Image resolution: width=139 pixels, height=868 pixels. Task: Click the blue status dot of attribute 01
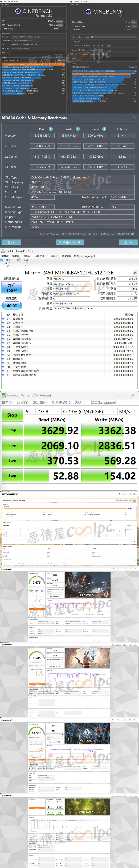pos(3,318)
